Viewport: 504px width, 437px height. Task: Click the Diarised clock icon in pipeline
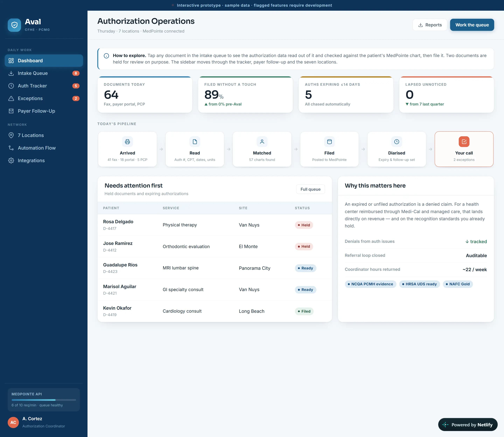397,142
